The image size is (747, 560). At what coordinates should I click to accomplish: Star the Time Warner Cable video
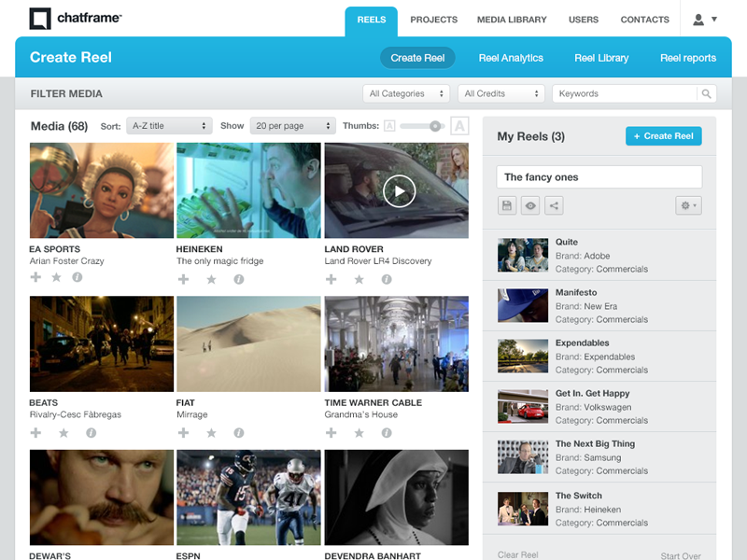(359, 432)
